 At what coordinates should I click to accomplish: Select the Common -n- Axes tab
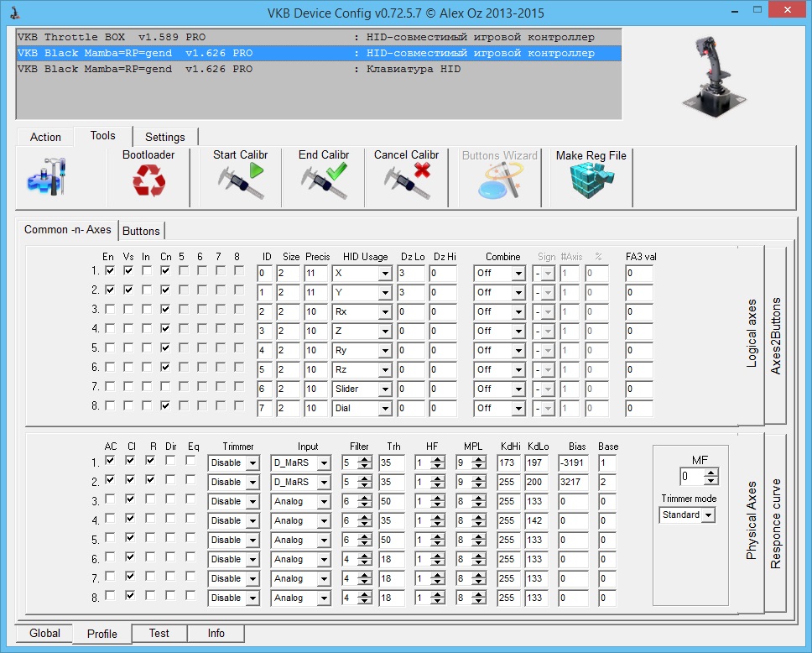[68, 230]
